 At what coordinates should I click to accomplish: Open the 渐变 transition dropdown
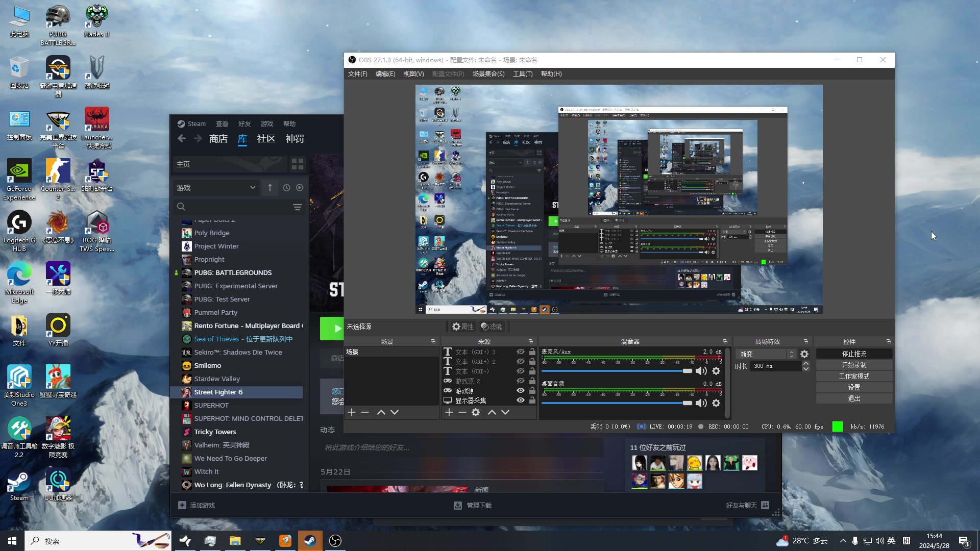point(766,354)
